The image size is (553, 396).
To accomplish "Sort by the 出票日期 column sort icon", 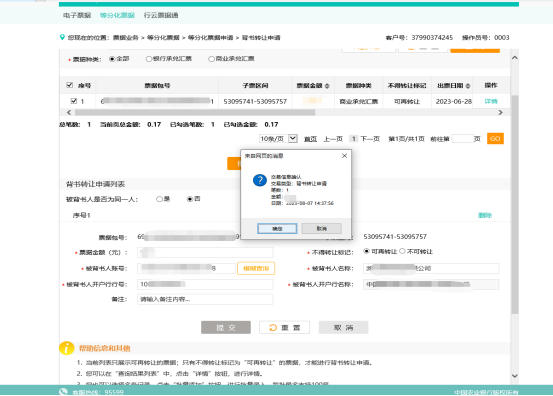I will (468, 86).
